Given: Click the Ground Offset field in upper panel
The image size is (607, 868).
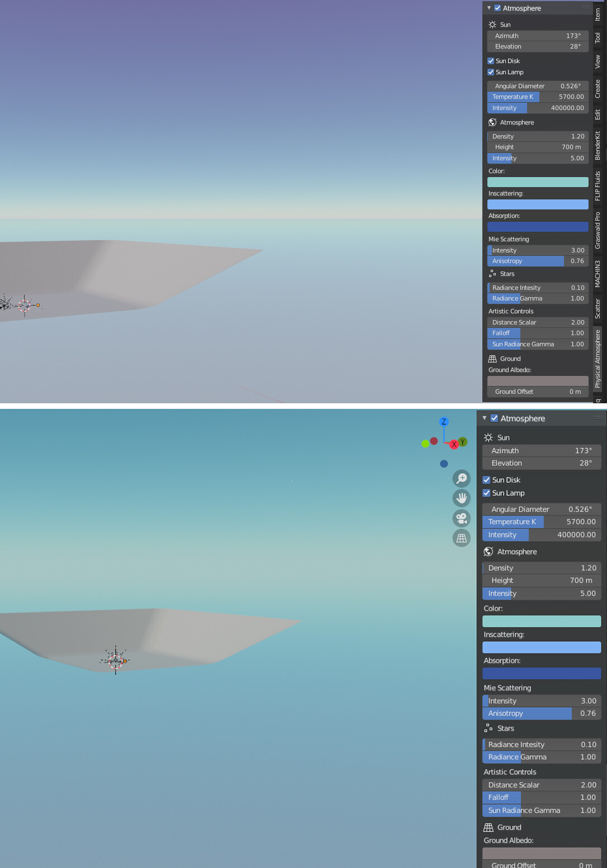Looking at the screenshot, I should 538,392.
